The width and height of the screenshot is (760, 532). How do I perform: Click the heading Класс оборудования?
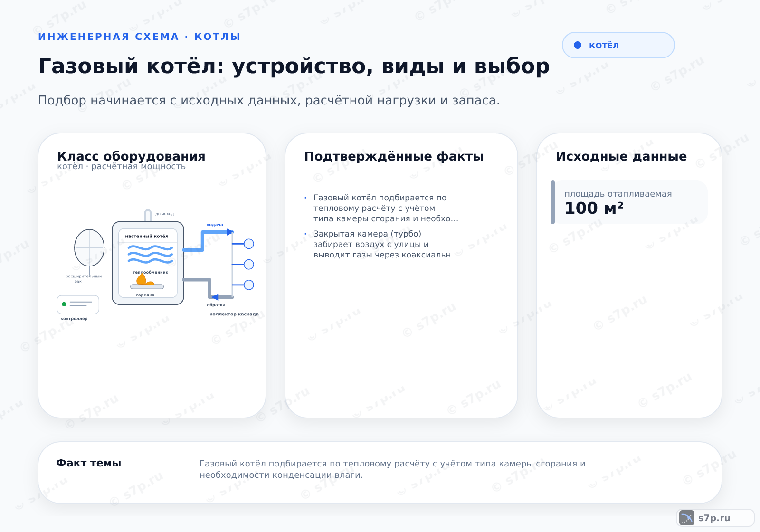point(131,156)
